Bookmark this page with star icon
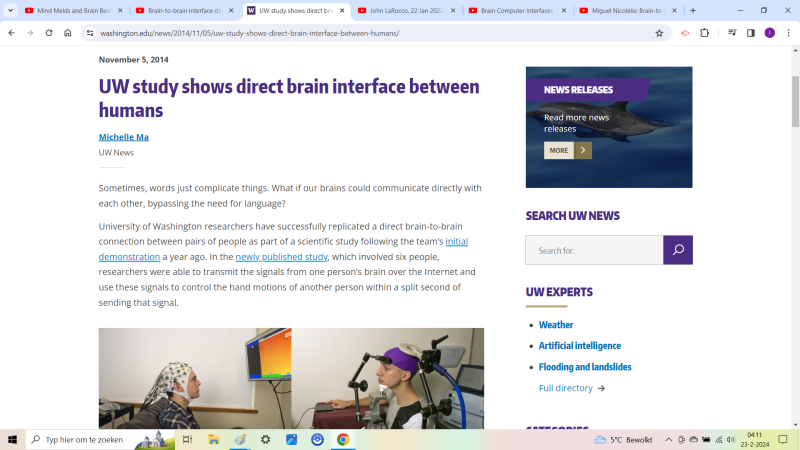The height and width of the screenshot is (450, 800). [659, 33]
